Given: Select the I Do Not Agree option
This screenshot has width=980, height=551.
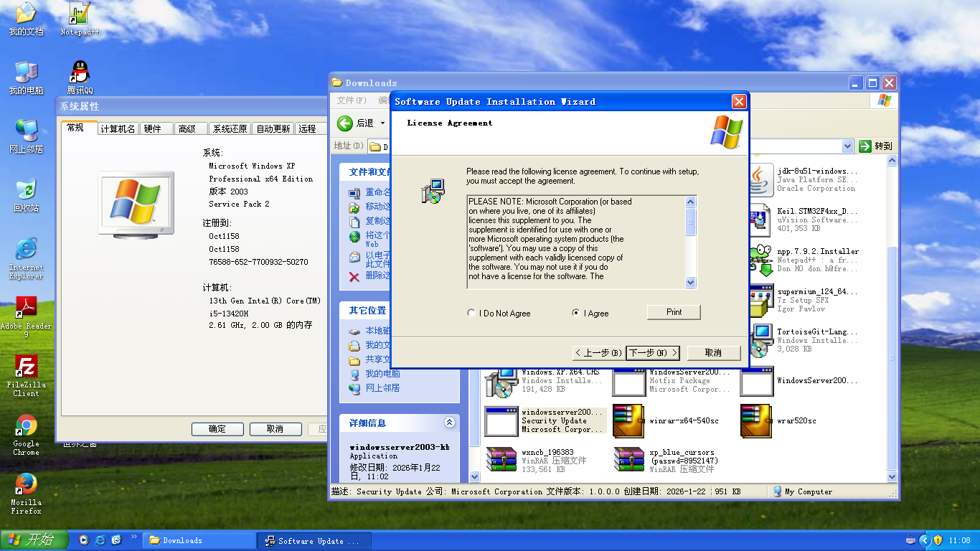Looking at the screenshot, I should coord(471,314).
